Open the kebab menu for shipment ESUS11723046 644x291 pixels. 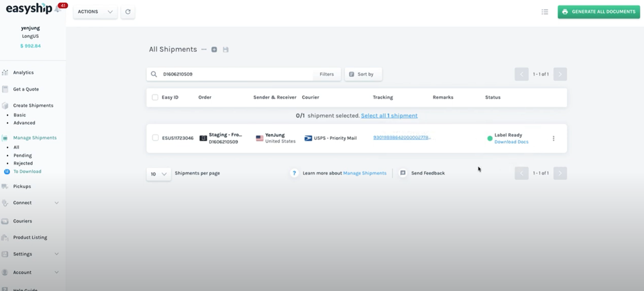click(553, 138)
